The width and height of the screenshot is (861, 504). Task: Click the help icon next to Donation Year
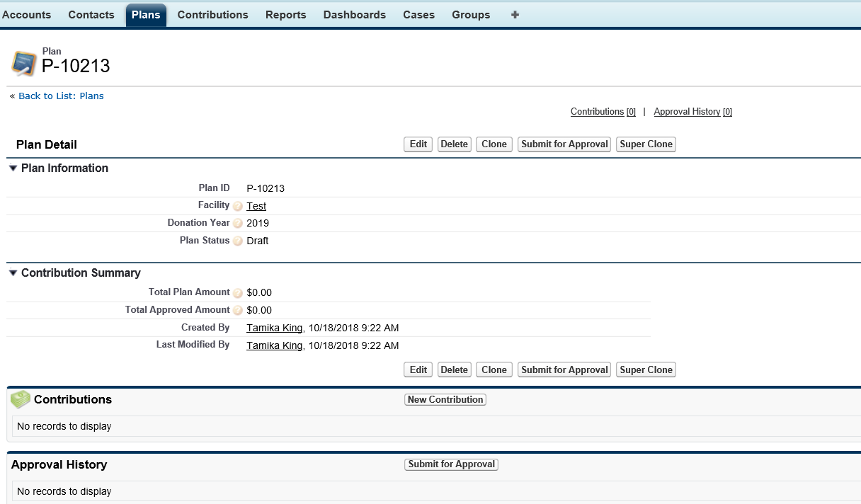pos(238,224)
